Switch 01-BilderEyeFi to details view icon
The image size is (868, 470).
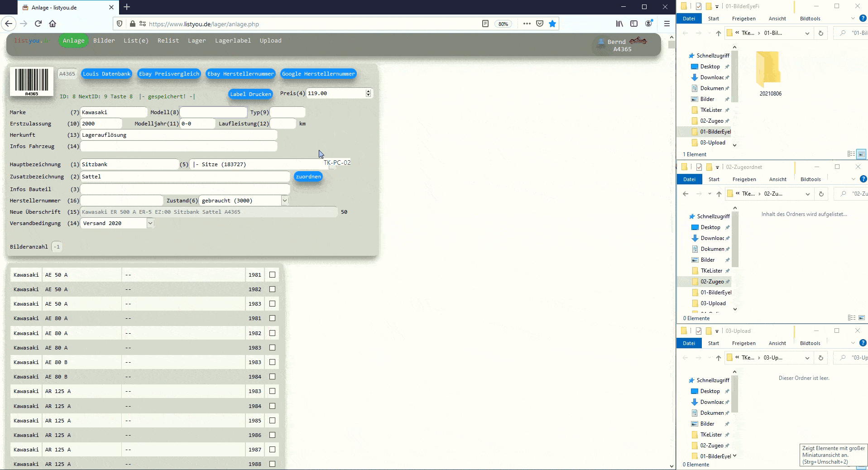(x=851, y=154)
